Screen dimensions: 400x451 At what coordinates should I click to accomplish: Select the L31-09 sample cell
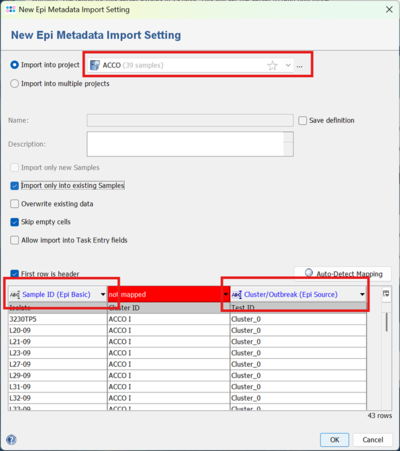click(58, 387)
